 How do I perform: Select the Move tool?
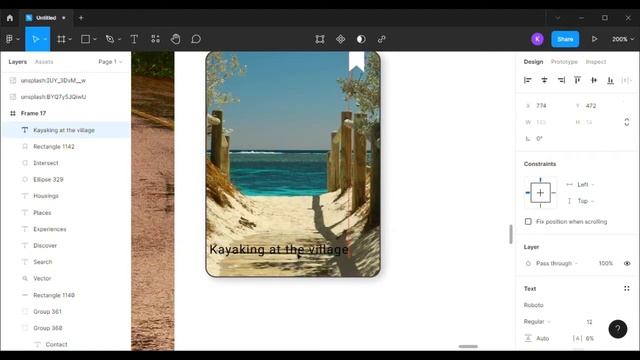36,39
